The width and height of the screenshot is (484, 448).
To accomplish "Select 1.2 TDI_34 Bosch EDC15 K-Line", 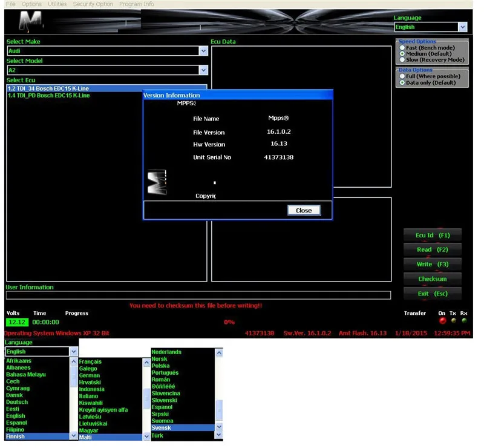I will (106, 88).
